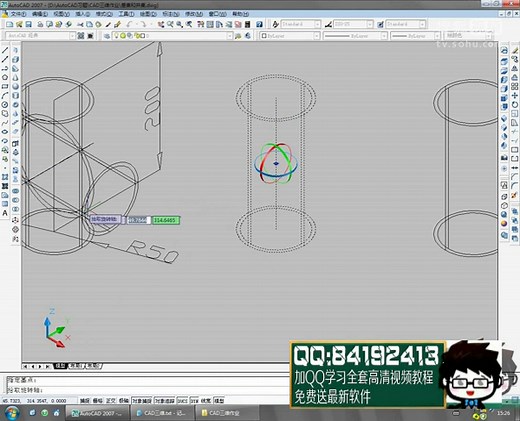Click the Pan realtime icon

161,24
